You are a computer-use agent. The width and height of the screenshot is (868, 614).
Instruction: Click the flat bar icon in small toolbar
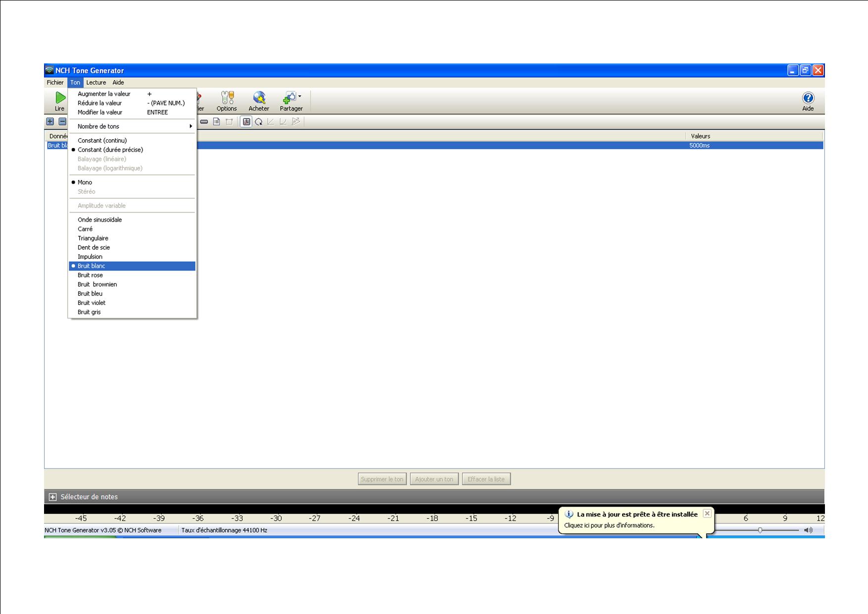(x=204, y=122)
